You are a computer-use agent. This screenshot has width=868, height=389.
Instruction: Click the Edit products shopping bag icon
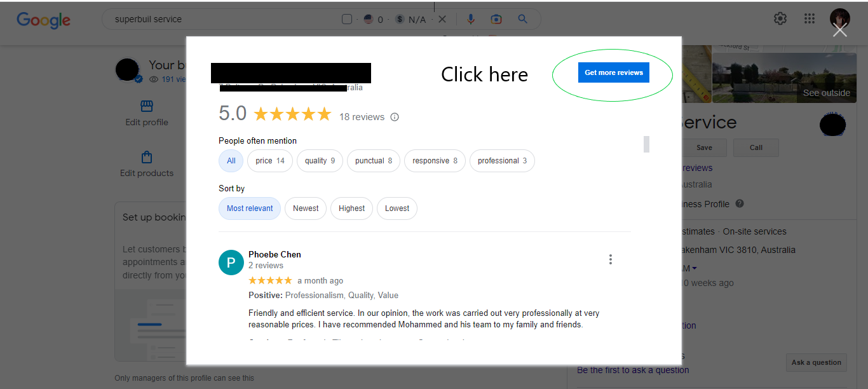(146, 156)
